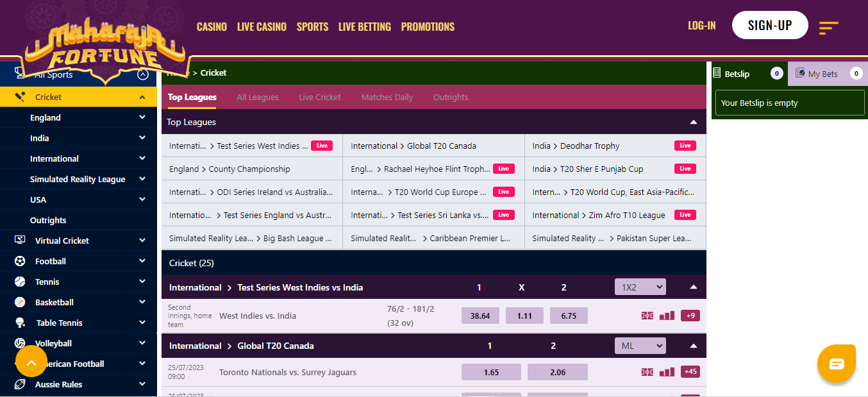This screenshot has width=868, height=397.
Task: Open the Casino menu
Action: 212,26
